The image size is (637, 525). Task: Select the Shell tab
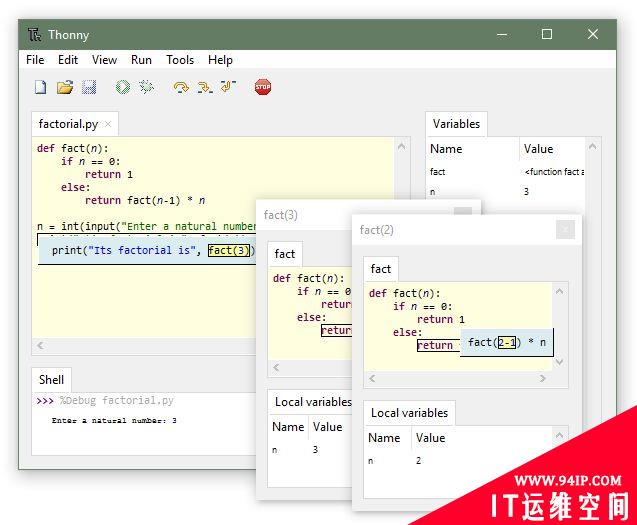click(x=51, y=380)
